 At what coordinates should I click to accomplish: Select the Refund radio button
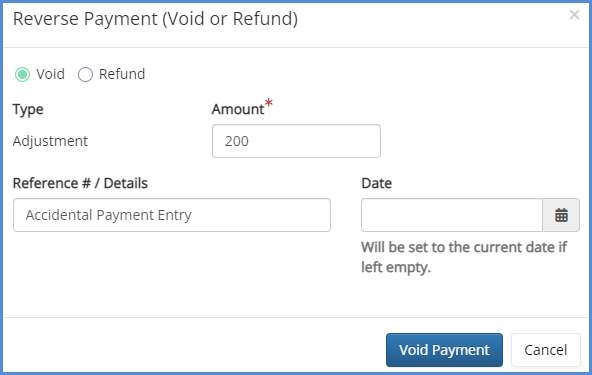pos(85,74)
